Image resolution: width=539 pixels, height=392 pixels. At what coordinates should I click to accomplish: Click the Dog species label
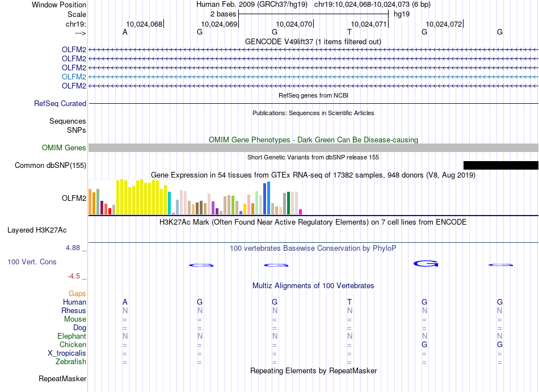point(80,328)
